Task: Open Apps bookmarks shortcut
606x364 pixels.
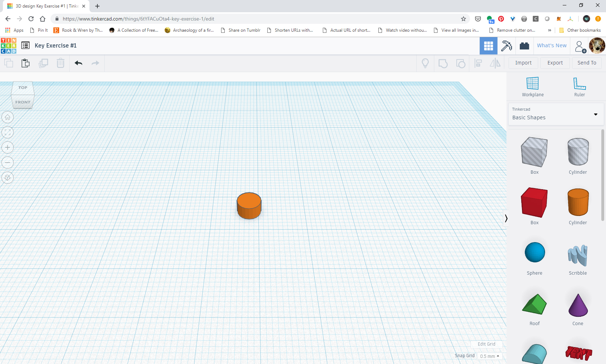Action: [x=14, y=30]
